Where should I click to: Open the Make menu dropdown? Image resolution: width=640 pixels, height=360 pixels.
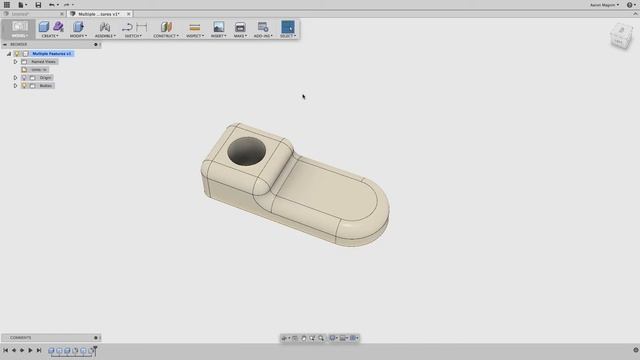click(240, 36)
